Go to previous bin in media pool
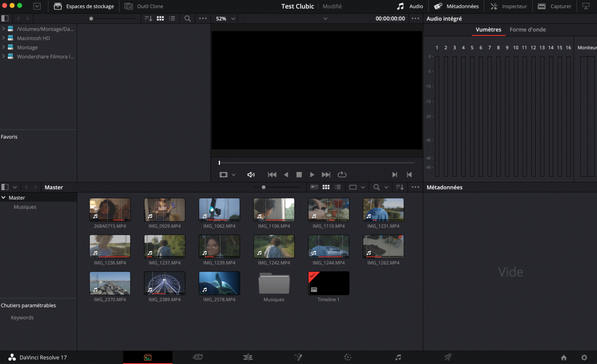The height and width of the screenshot is (364, 597). 26,187
